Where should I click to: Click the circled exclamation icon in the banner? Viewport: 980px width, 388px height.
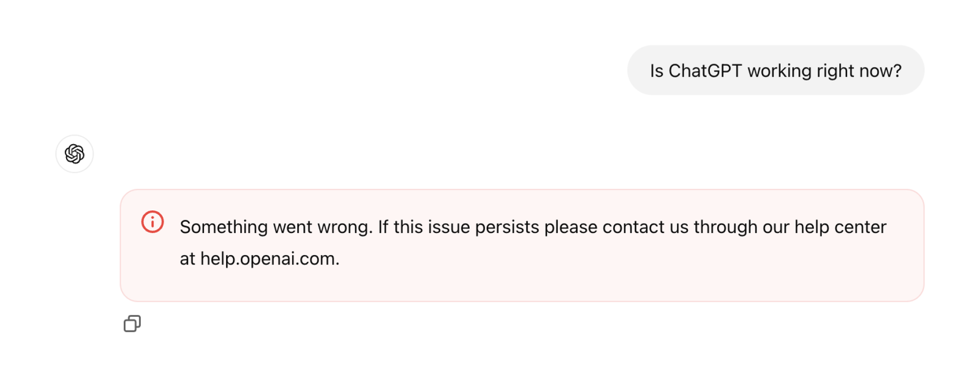point(152,222)
